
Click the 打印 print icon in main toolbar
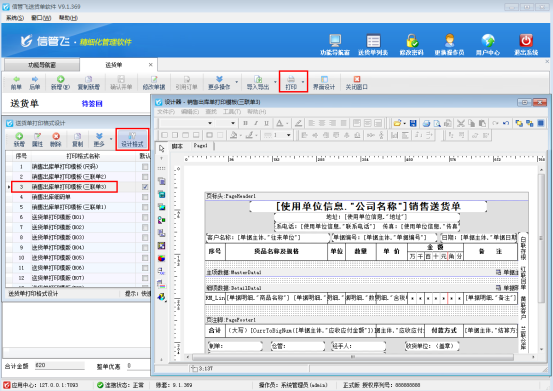(291, 82)
